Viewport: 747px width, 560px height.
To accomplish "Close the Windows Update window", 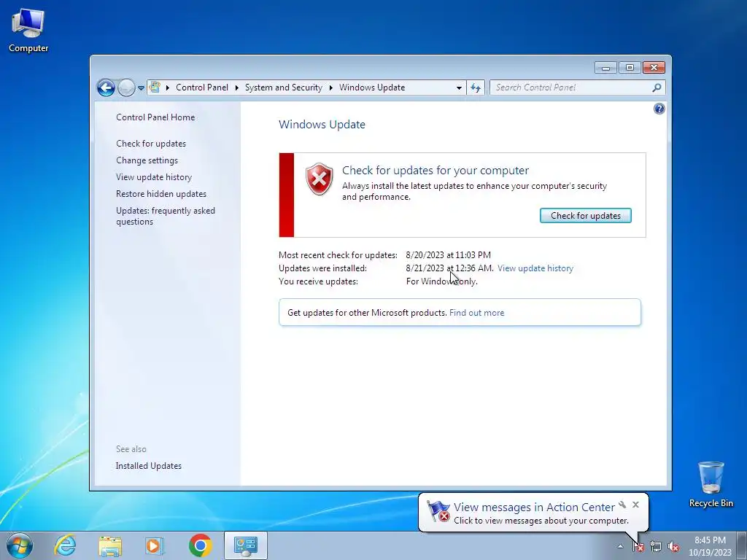I will [x=654, y=68].
